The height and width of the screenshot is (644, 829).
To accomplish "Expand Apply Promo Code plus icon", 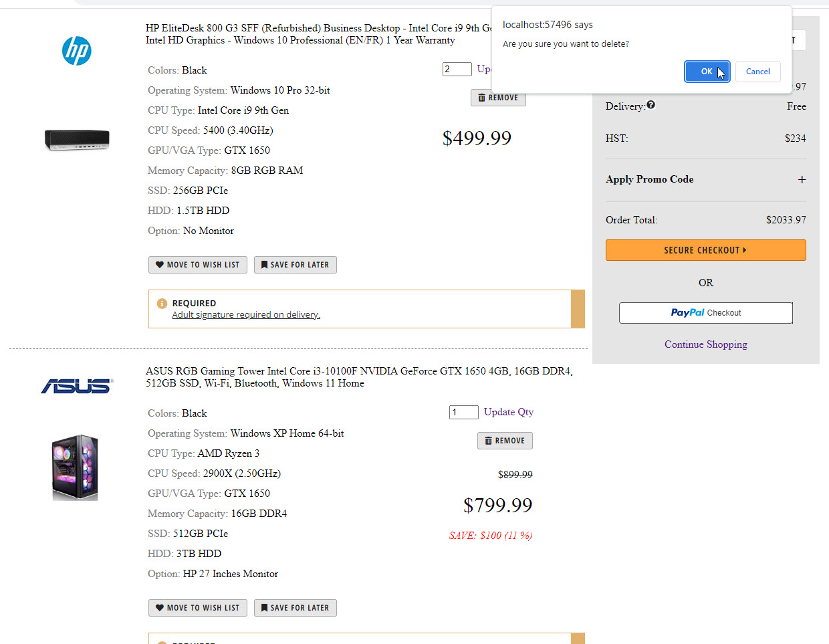I will (x=802, y=179).
